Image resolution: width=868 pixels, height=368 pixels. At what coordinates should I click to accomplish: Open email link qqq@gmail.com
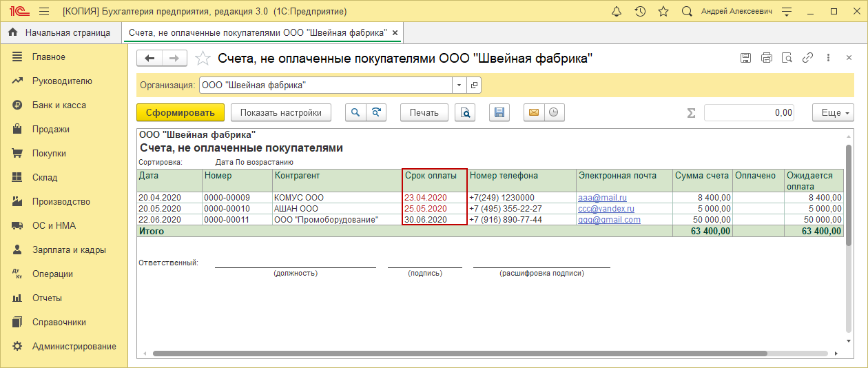pyautogui.click(x=609, y=220)
